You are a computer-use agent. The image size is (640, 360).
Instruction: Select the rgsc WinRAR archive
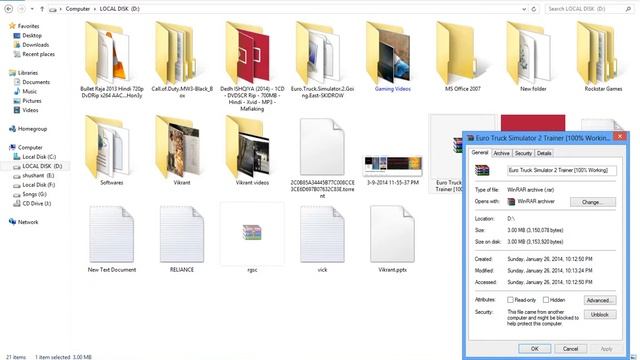coord(252,233)
